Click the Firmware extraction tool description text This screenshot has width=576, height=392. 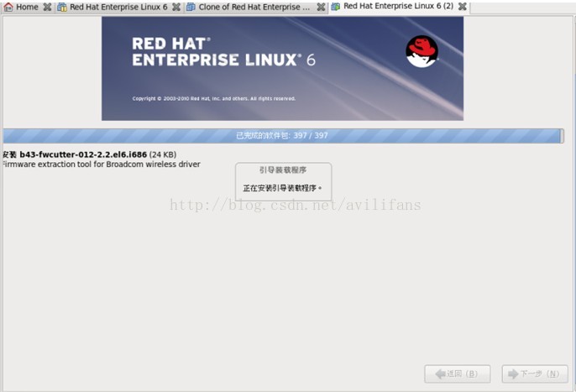click(101, 165)
